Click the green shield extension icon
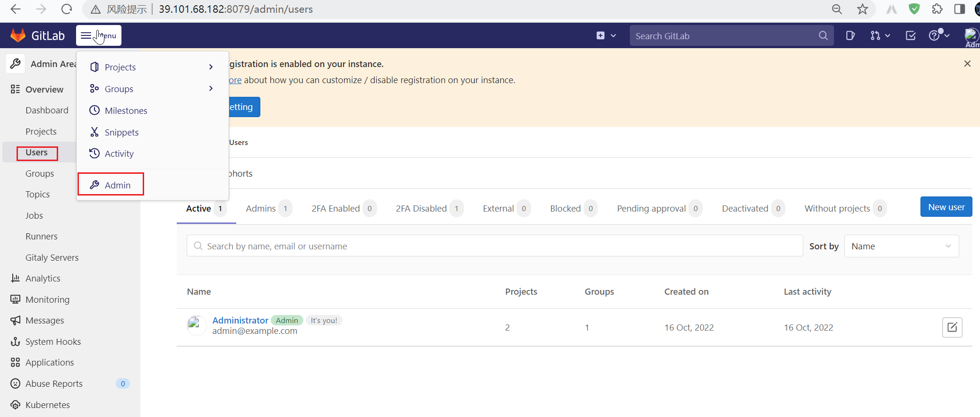Viewport: 980px width, 417px height. pyautogui.click(x=914, y=9)
